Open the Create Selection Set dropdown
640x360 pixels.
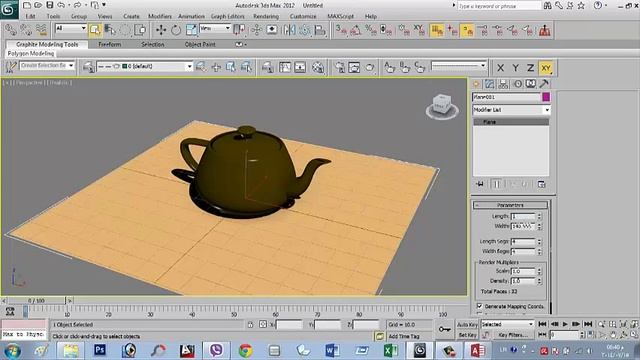[47, 66]
